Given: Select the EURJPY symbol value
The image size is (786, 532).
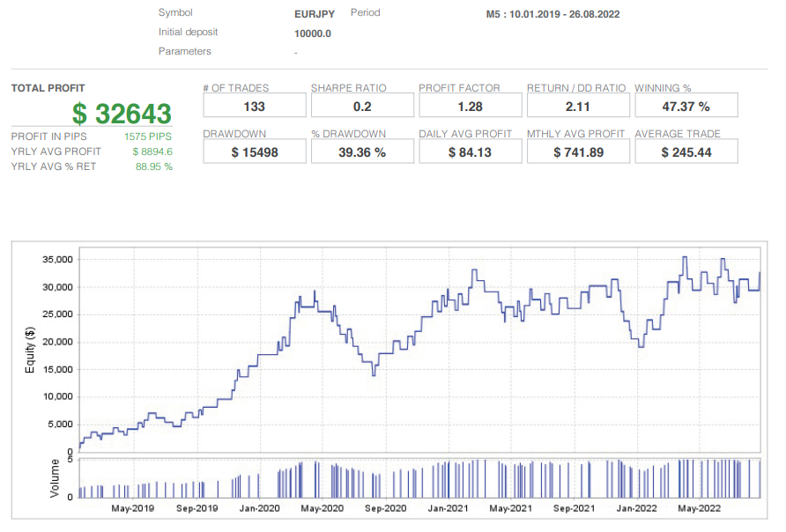Looking at the screenshot, I should [x=315, y=13].
